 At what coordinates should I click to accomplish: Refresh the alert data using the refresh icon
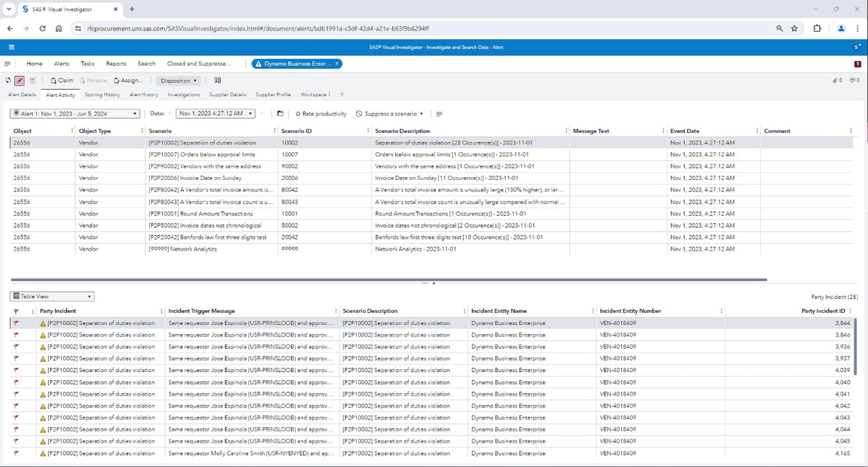(7, 80)
